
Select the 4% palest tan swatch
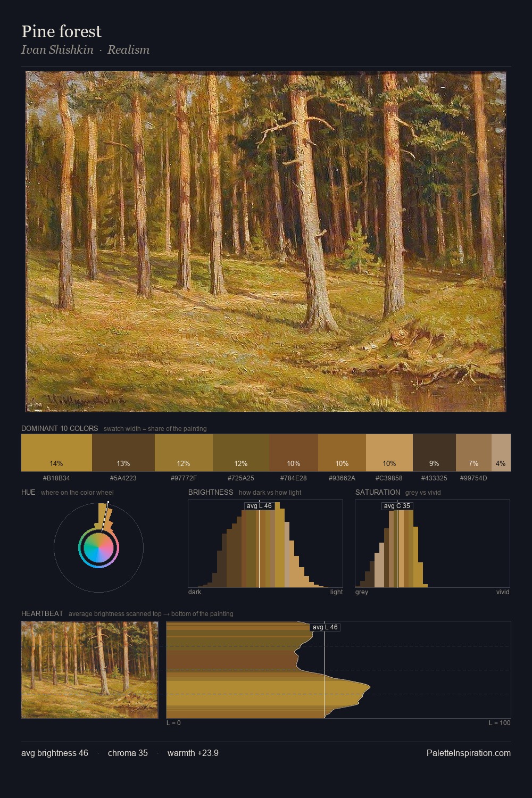(x=501, y=453)
